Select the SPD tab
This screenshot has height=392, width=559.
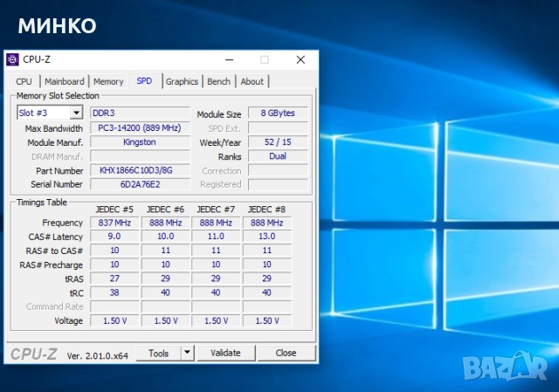[x=144, y=81]
